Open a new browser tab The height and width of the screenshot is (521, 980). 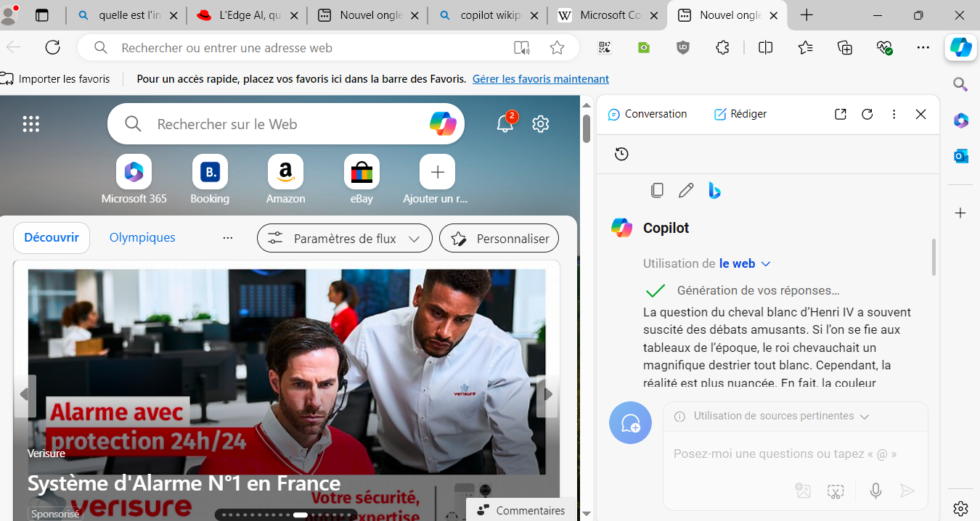807,15
